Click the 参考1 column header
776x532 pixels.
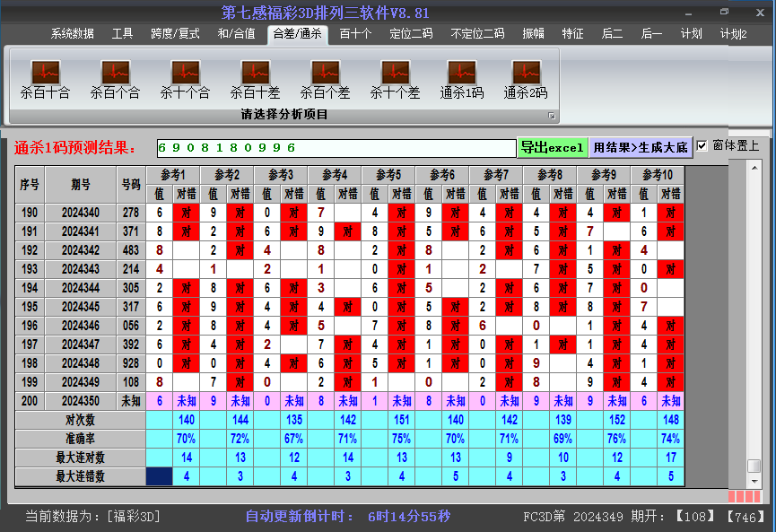(x=173, y=175)
